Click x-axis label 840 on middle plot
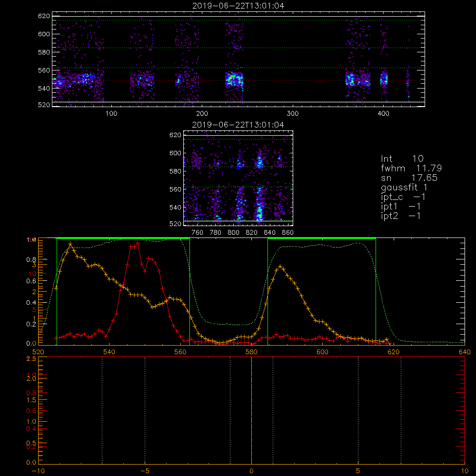 click(x=269, y=232)
